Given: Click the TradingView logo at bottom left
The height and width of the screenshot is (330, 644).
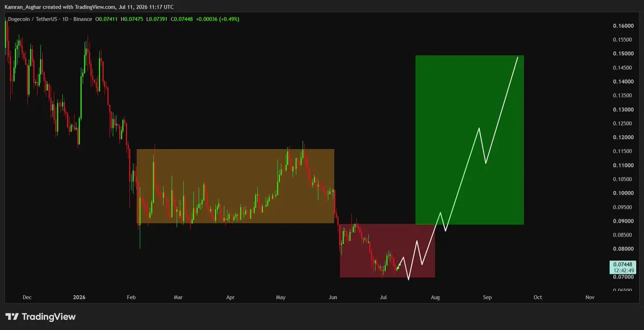Looking at the screenshot, I should [x=40, y=317].
